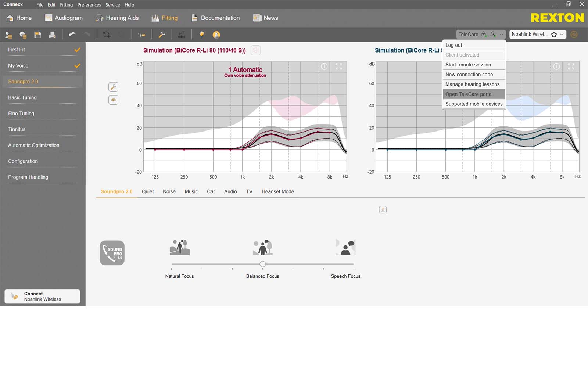Mute the left simulation speaker icon

255,50
